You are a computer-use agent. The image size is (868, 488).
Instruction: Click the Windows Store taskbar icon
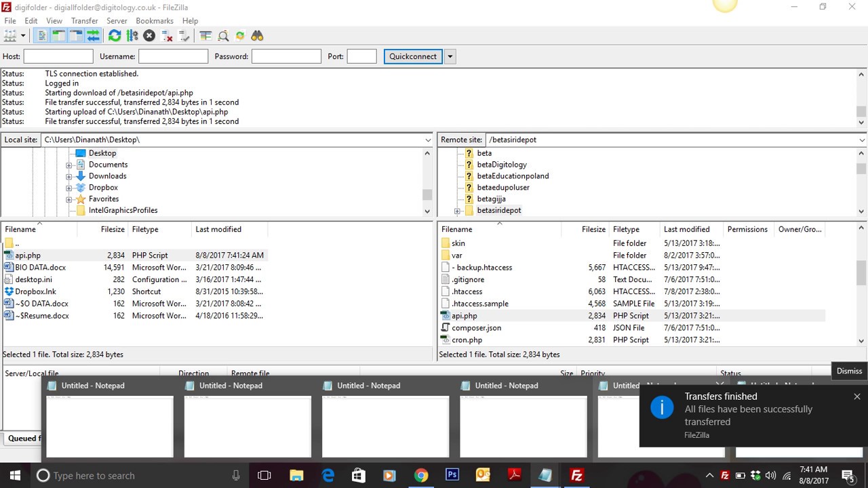click(359, 475)
